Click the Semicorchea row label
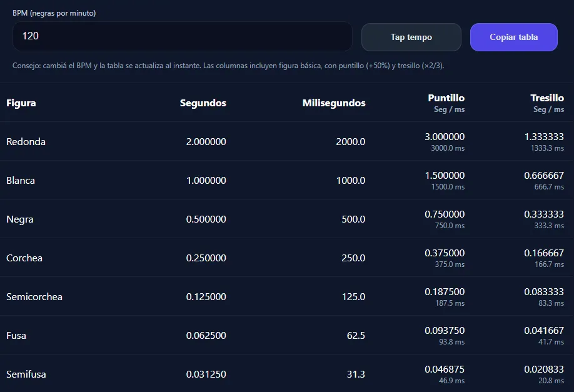 click(x=34, y=297)
